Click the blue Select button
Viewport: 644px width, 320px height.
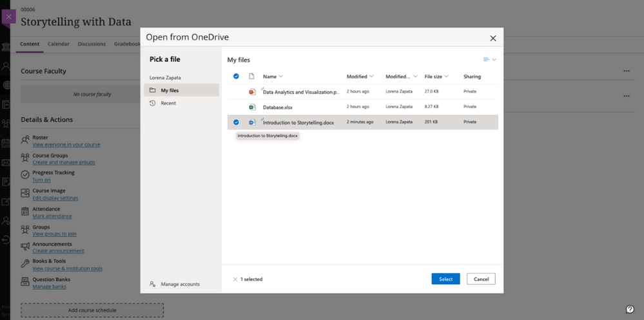click(445, 279)
